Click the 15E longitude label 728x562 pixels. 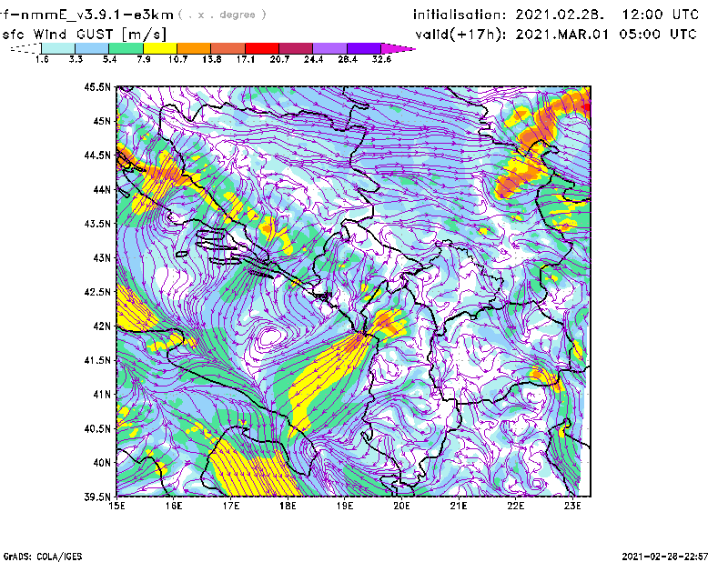tap(116, 506)
